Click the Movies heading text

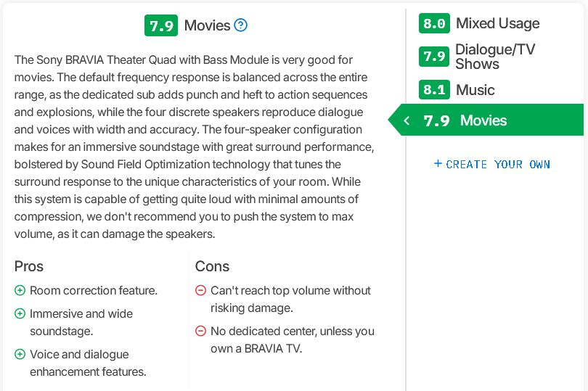(x=207, y=25)
